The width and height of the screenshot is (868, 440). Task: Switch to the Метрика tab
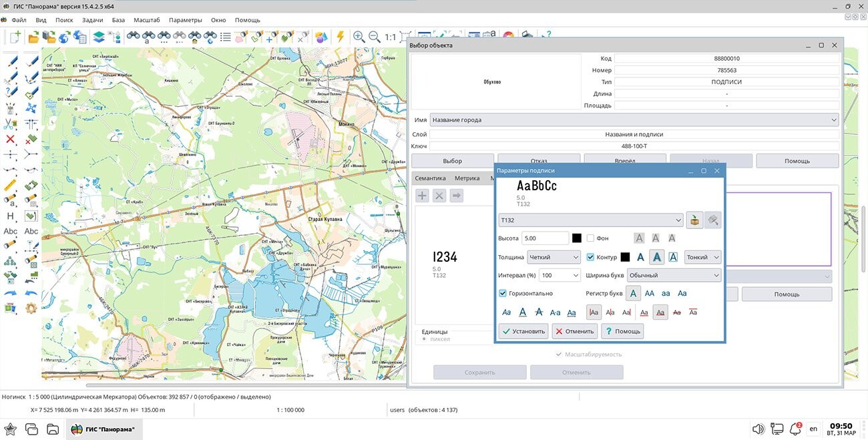pyautogui.click(x=467, y=178)
